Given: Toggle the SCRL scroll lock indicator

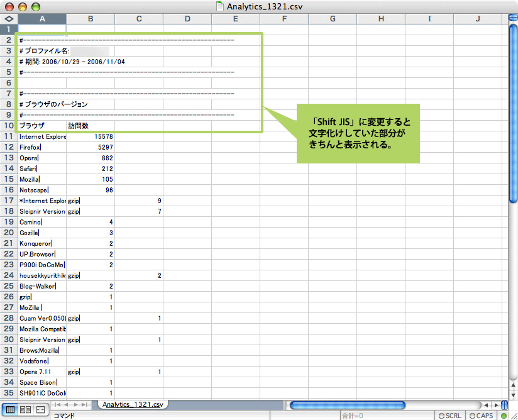Looking at the screenshot, I should click(x=450, y=416).
